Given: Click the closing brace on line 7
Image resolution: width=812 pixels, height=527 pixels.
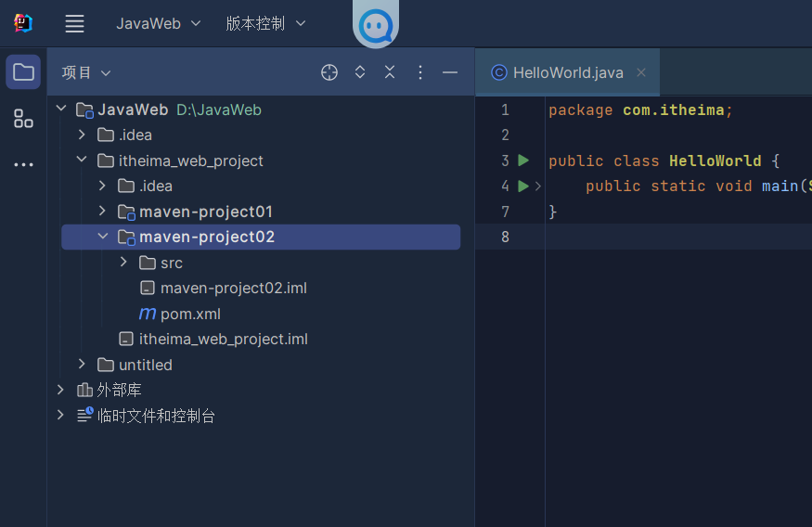Looking at the screenshot, I should click(552, 212).
